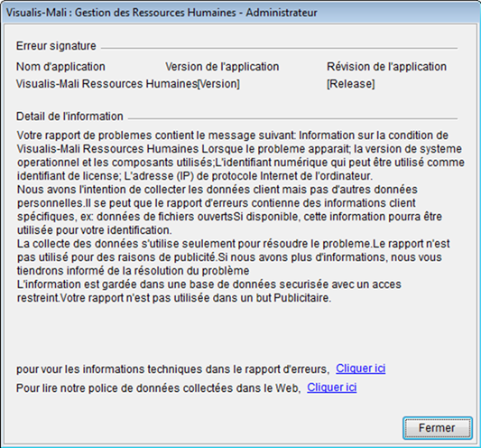Click the Fermer button
This screenshot has height=448, width=481.
(438, 428)
